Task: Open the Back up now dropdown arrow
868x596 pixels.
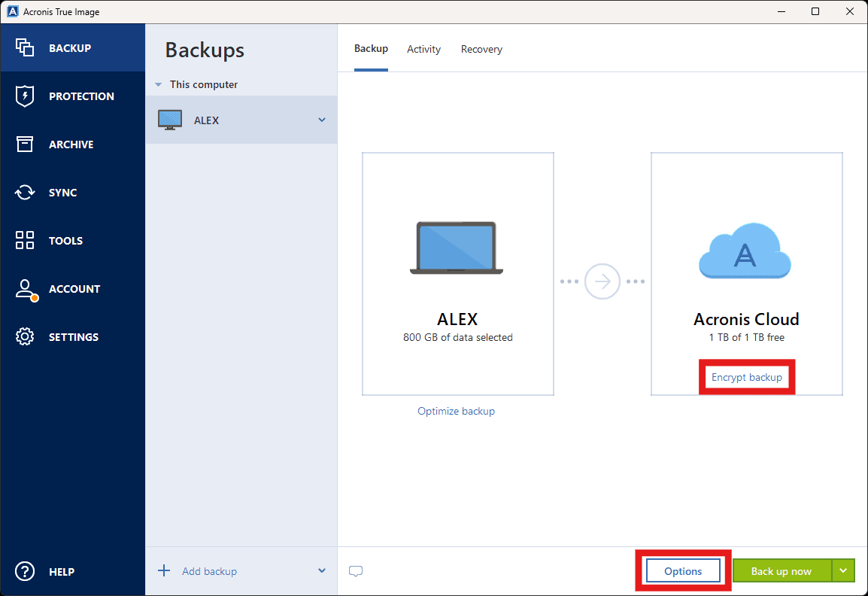Action: (x=843, y=571)
